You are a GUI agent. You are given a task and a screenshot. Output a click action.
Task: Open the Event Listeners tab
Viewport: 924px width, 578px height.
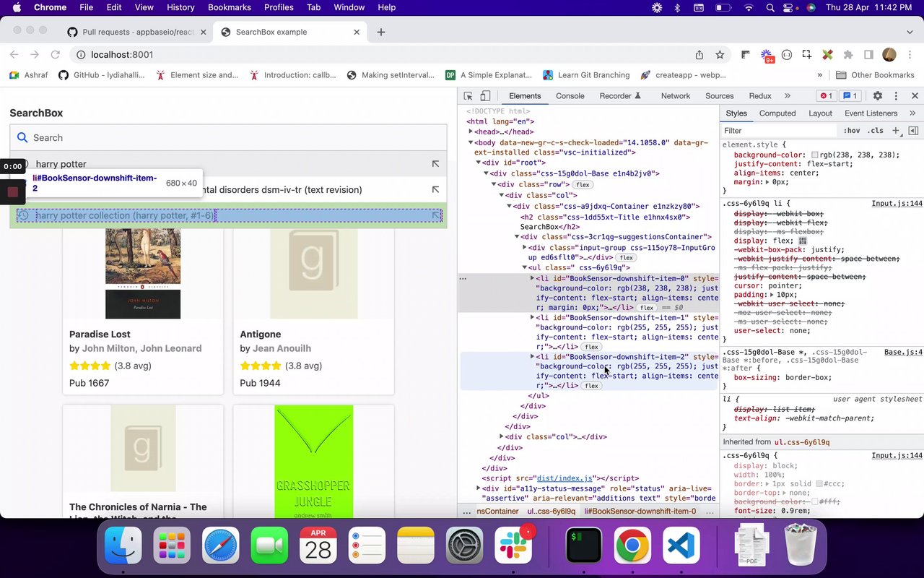871,113
